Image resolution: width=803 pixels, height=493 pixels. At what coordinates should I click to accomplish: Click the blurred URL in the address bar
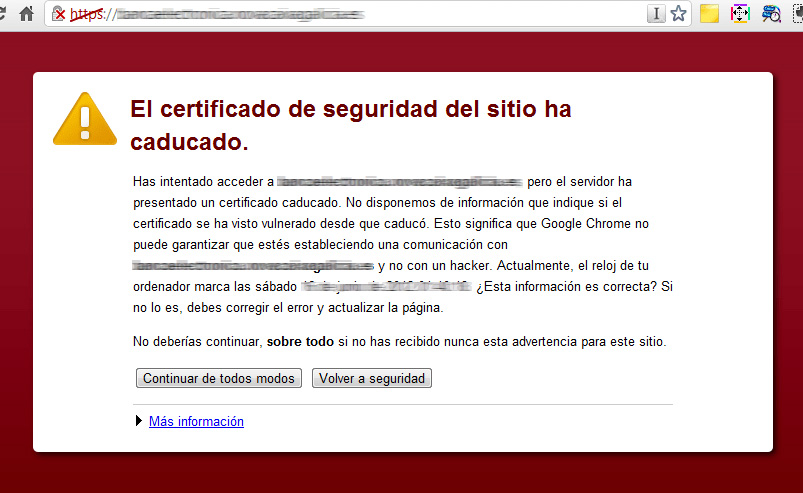point(241,14)
